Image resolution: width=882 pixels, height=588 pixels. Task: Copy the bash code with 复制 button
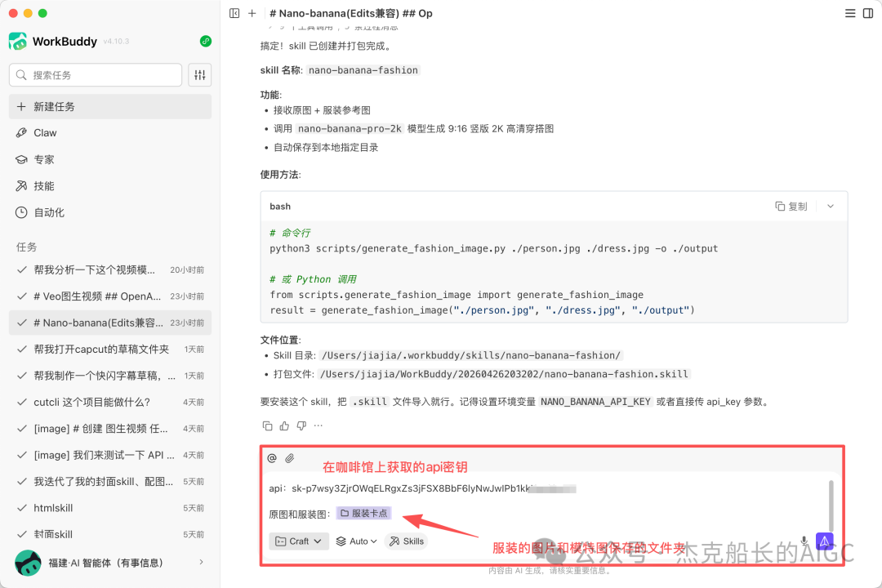[791, 207]
